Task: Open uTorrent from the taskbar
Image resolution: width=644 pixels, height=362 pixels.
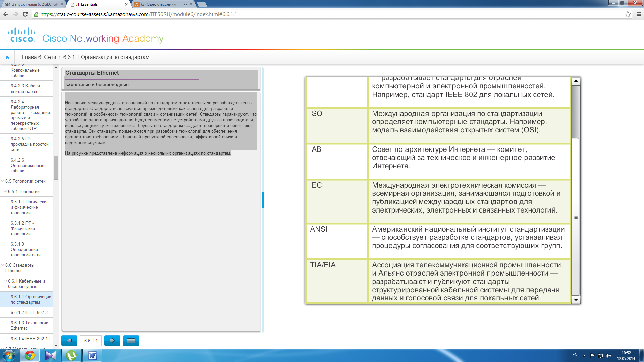Action: pos(71,355)
